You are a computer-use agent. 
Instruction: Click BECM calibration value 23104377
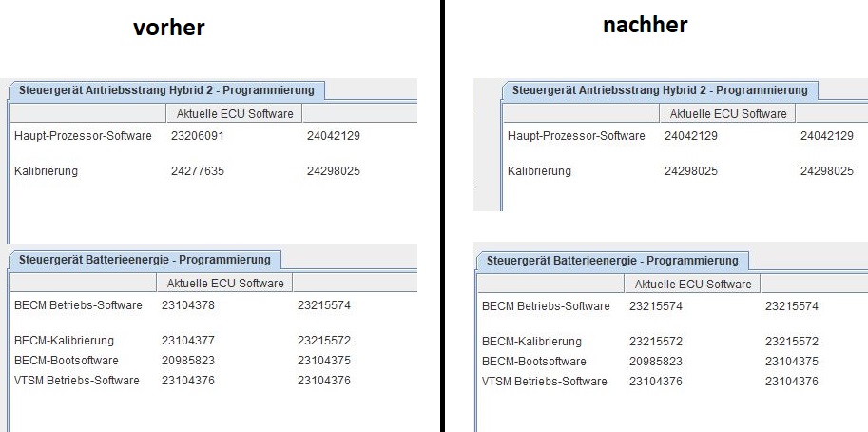[x=188, y=341]
